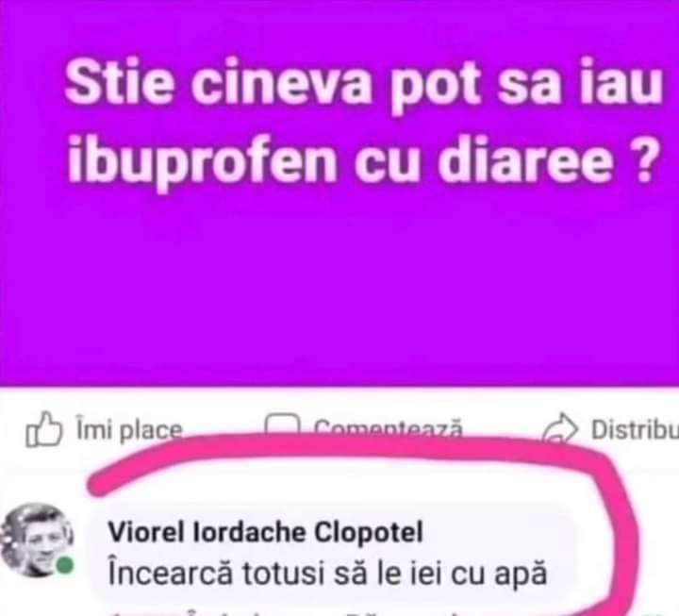Open Viorel Iordache Clopotel's profile picture
Viewport: 679px width, 616px height.
point(37,540)
